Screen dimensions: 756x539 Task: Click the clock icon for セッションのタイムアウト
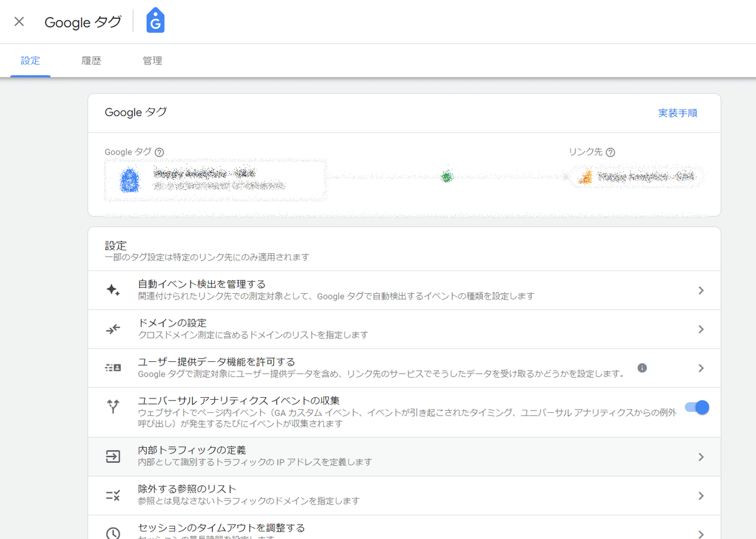tap(113, 533)
